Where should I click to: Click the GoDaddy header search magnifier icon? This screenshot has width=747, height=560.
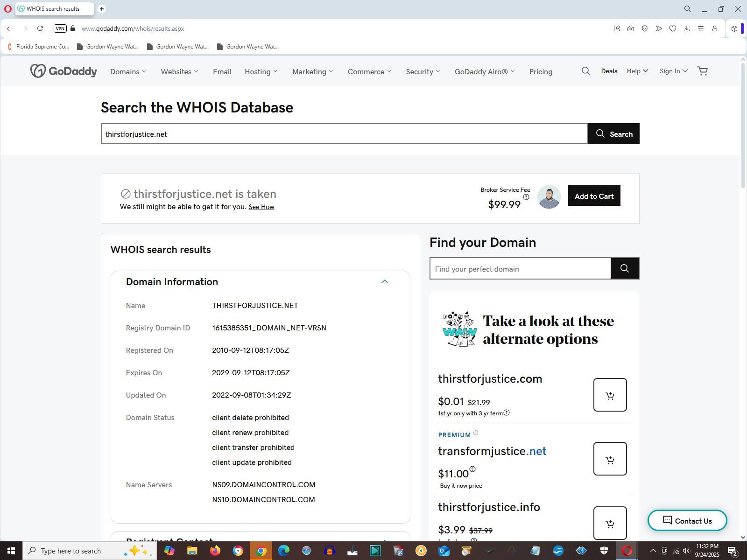[x=585, y=71]
